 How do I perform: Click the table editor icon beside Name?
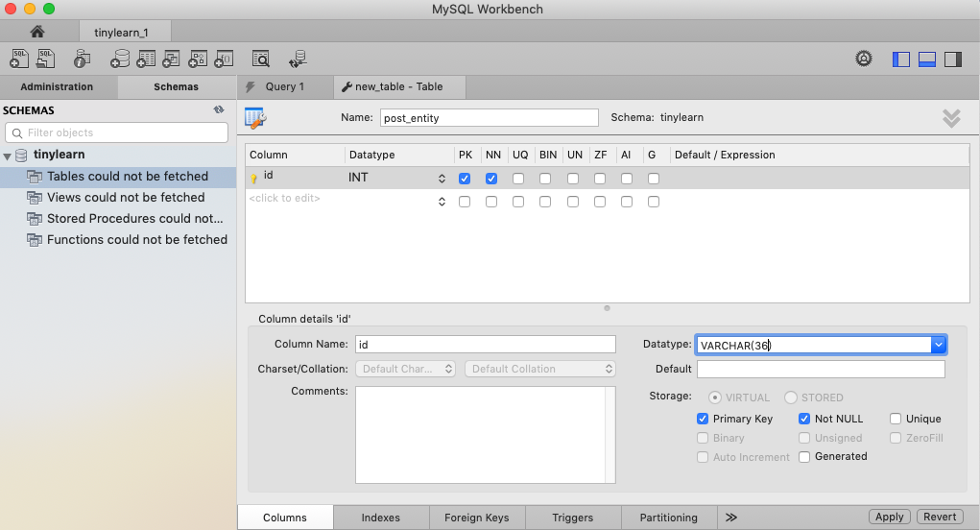click(x=255, y=117)
